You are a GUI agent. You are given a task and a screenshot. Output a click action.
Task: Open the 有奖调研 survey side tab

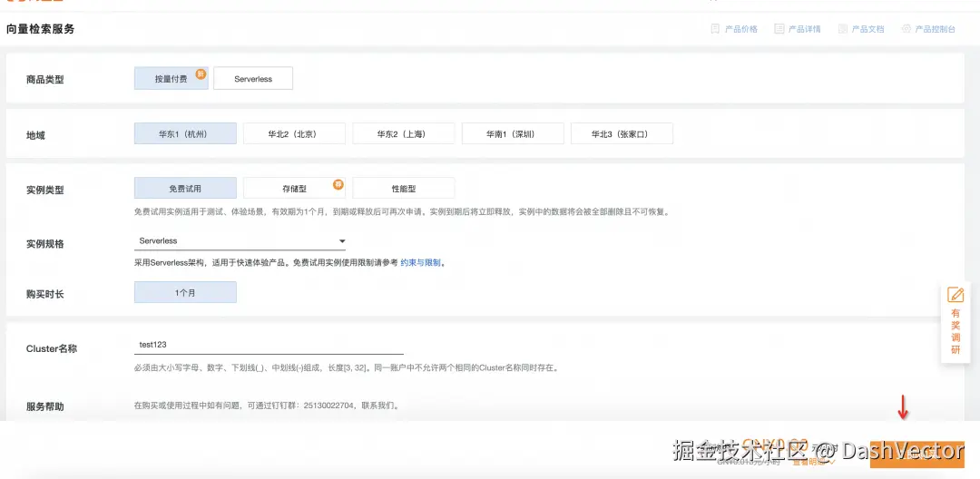955,322
